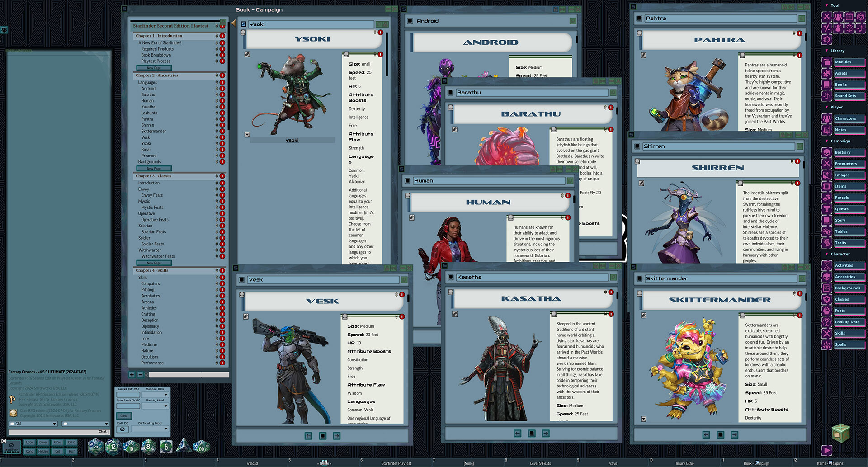
Task: Open the Simple DCs dropdown
Action: 155,395
